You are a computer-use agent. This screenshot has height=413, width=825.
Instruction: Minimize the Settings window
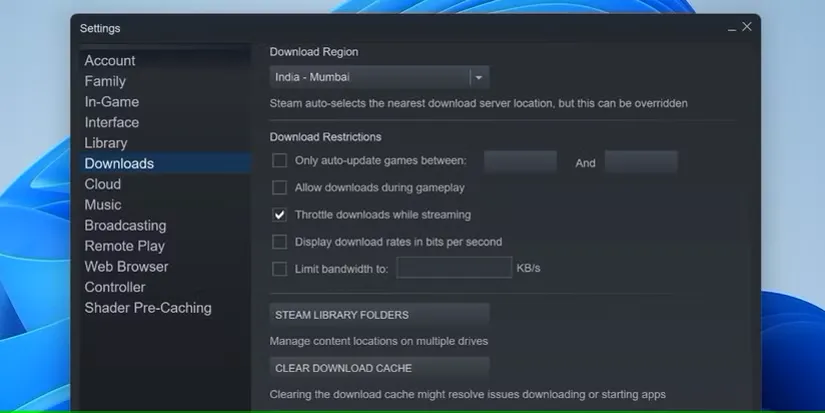coord(731,28)
